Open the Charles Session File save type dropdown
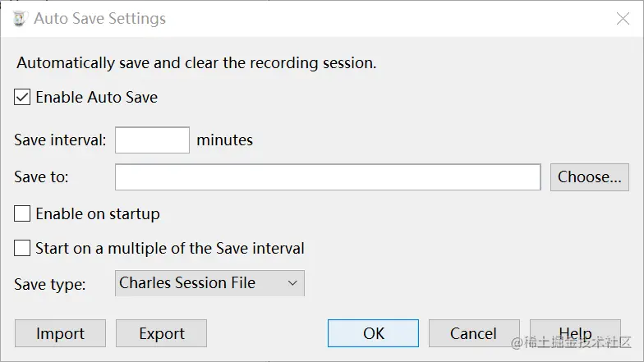This screenshot has width=644, height=362. pos(209,283)
